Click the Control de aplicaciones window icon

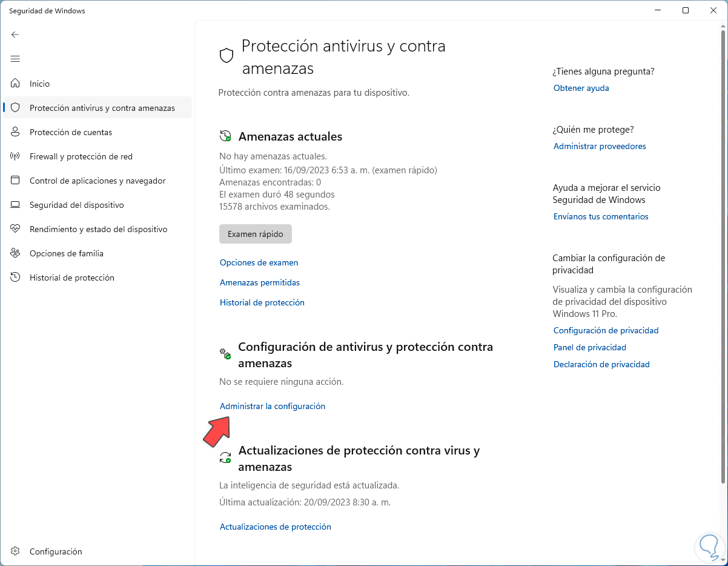coord(16,181)
